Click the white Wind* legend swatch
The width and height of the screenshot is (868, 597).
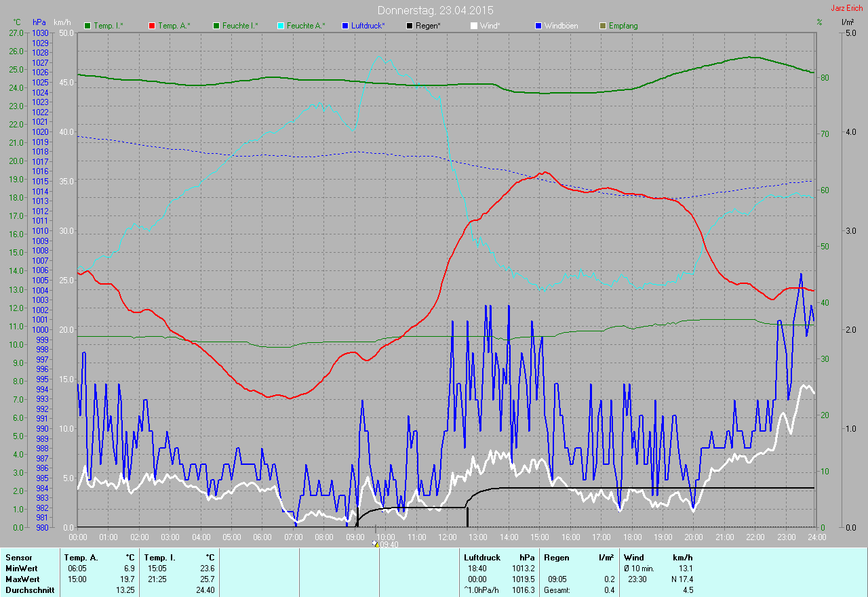[x=474, y=26]
